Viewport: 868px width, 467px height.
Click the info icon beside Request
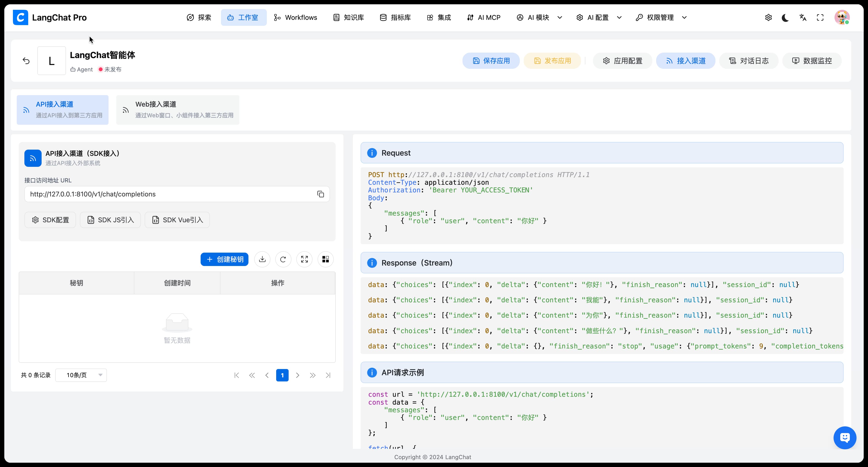(x=372, y=153)
